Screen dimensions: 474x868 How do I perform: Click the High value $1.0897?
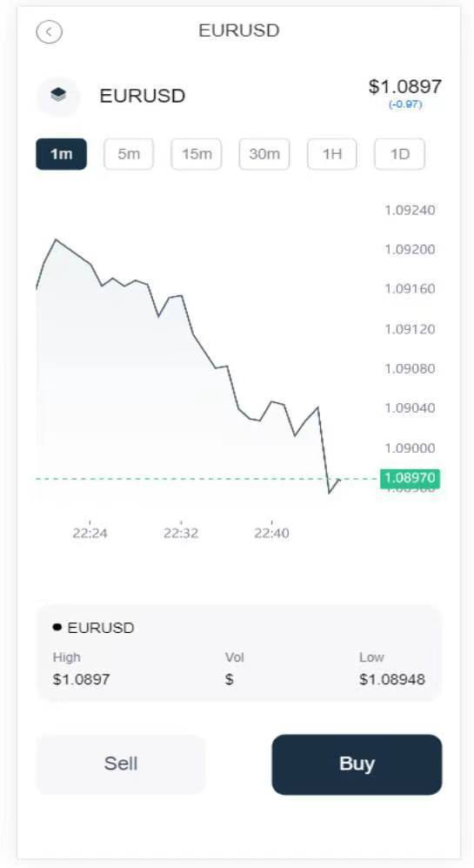pyautogui.click(x=81, y=679)
